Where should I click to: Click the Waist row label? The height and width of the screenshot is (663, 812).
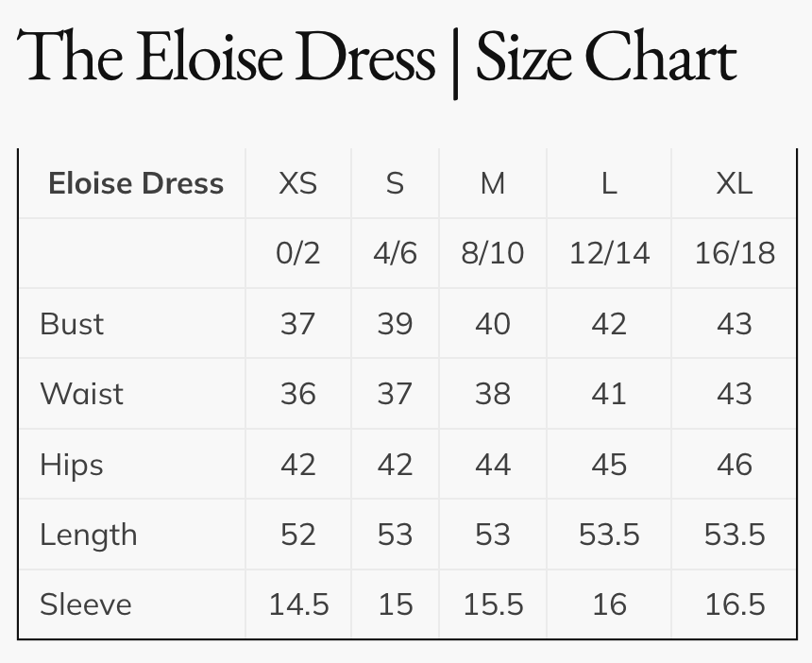tap(81, 394)
